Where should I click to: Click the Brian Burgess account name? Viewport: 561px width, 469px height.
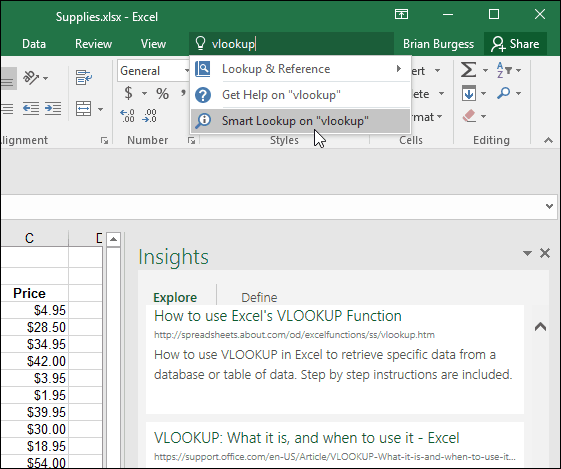pyautogui.click(x=438, y=44)
